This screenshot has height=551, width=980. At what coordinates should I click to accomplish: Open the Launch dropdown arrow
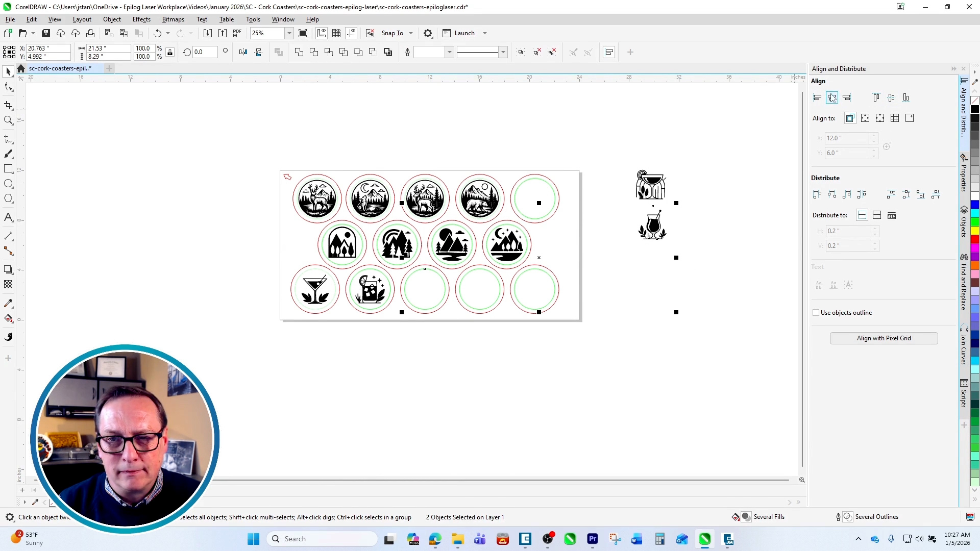pyautogui.click(x=485, y=33)
